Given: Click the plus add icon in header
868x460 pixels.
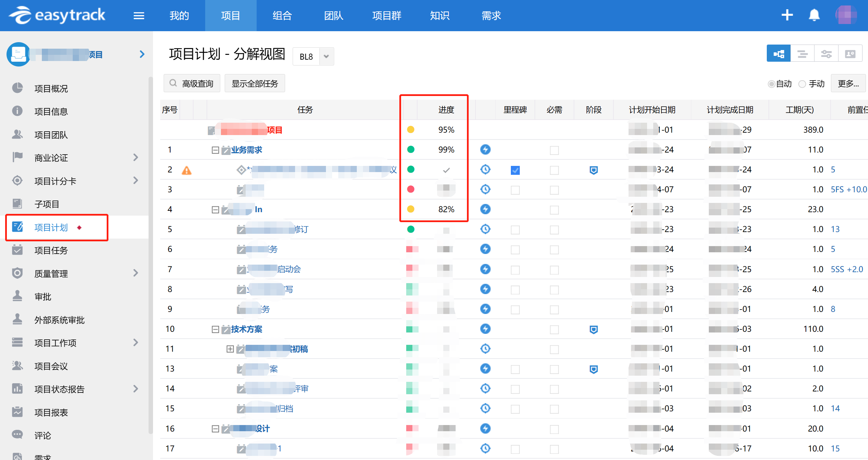Looking at the screenshot, I should pos(787,15).
